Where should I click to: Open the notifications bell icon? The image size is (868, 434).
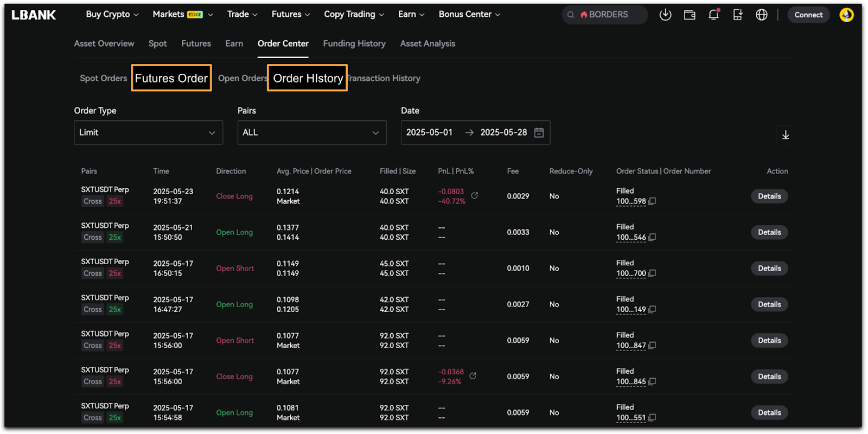713,15
